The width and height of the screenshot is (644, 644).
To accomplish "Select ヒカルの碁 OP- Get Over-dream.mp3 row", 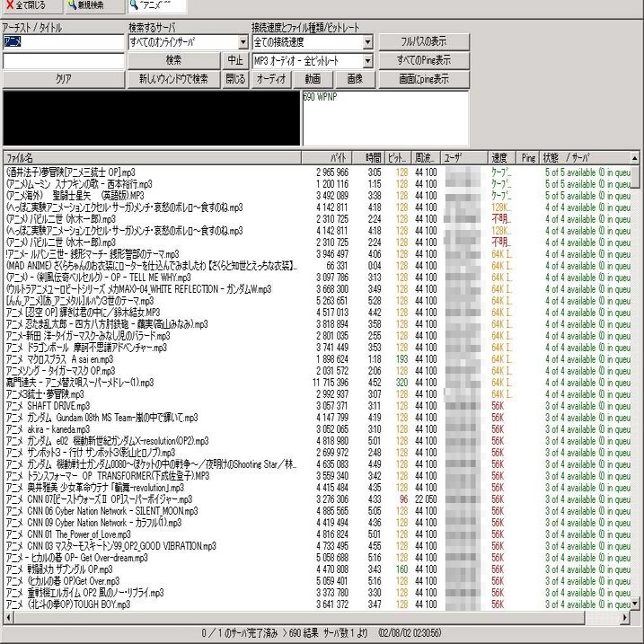I will point(317,558).
